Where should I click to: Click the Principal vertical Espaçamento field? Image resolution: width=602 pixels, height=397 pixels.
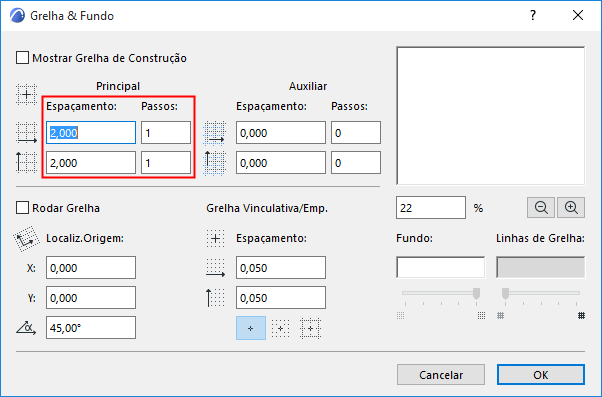point(91,163)
